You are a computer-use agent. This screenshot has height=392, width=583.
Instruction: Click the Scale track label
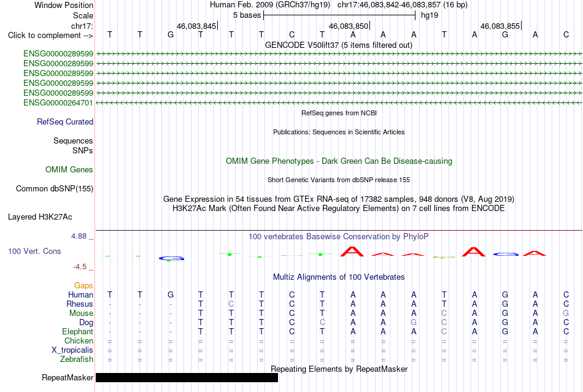click(x=83, y=15)
